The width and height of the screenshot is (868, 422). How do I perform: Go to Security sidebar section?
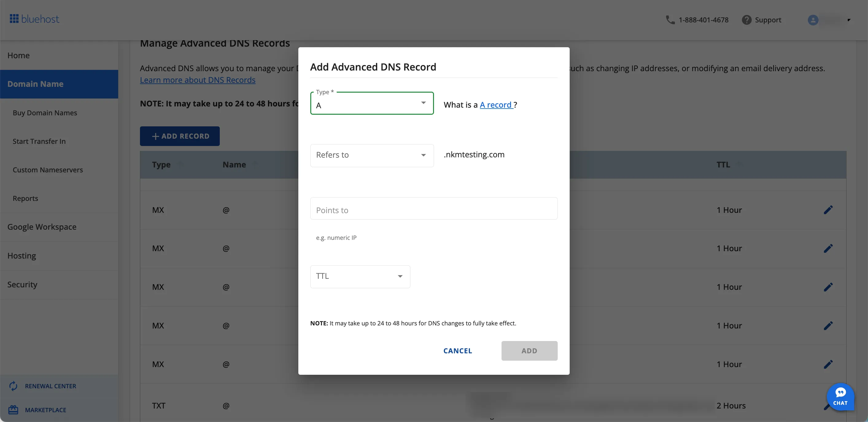[23, 284]
